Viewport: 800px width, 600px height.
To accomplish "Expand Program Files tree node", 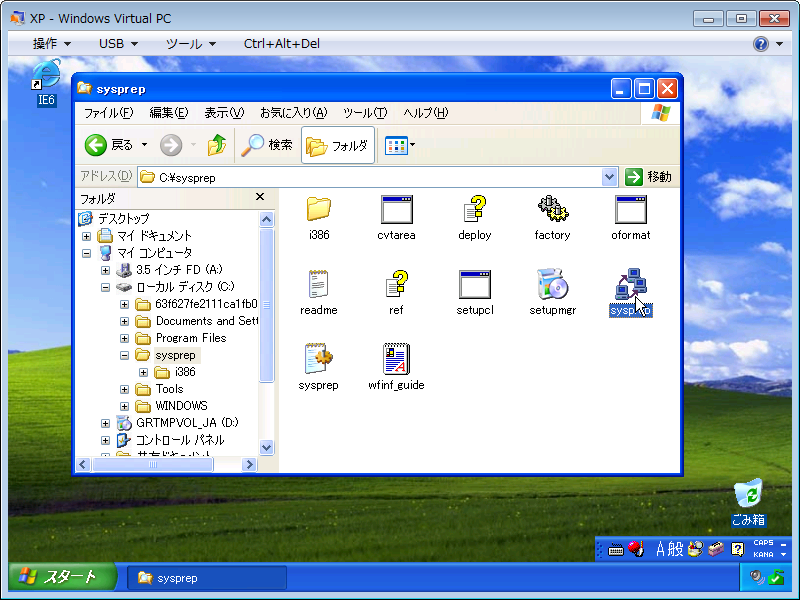I will tap(124, 338).
